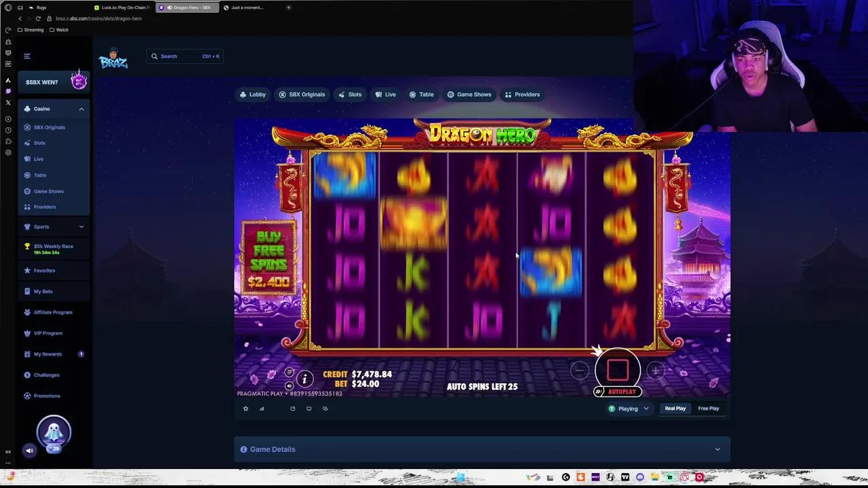The width and height of the screenshot is (868, 488).
Task: Toggle fullscreen screen icon
Action: (309, 409)
